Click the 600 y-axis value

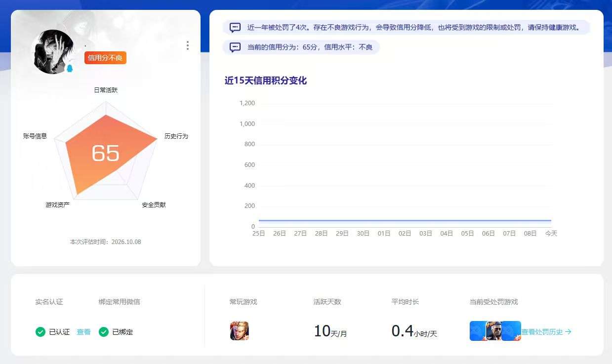pyautogui.click(x=249, y=165)
